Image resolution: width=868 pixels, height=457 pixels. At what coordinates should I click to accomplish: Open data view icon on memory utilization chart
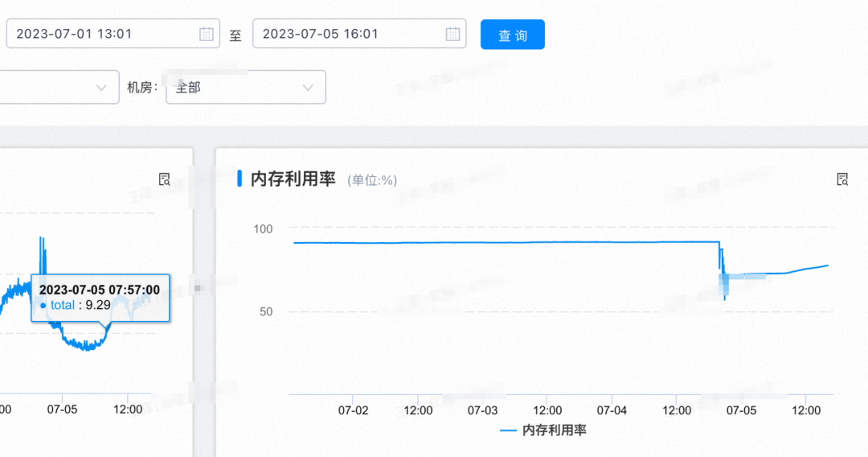point(842,179)
